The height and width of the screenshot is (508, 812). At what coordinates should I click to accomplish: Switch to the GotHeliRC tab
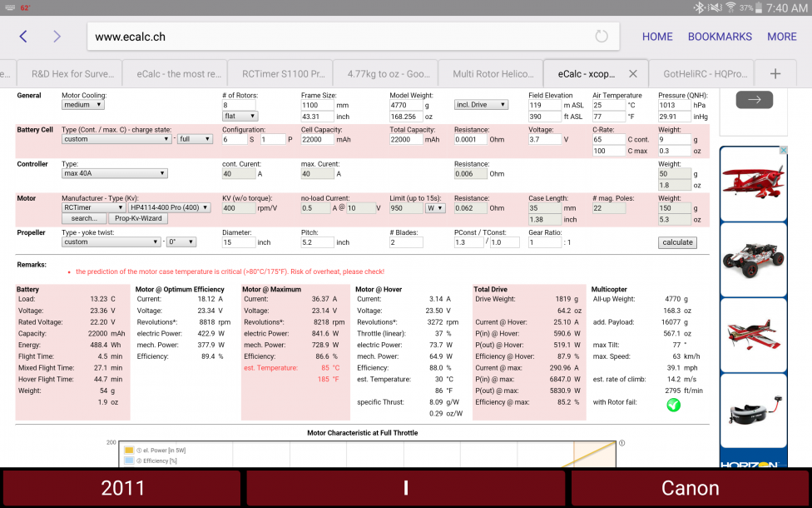[701, 73]
